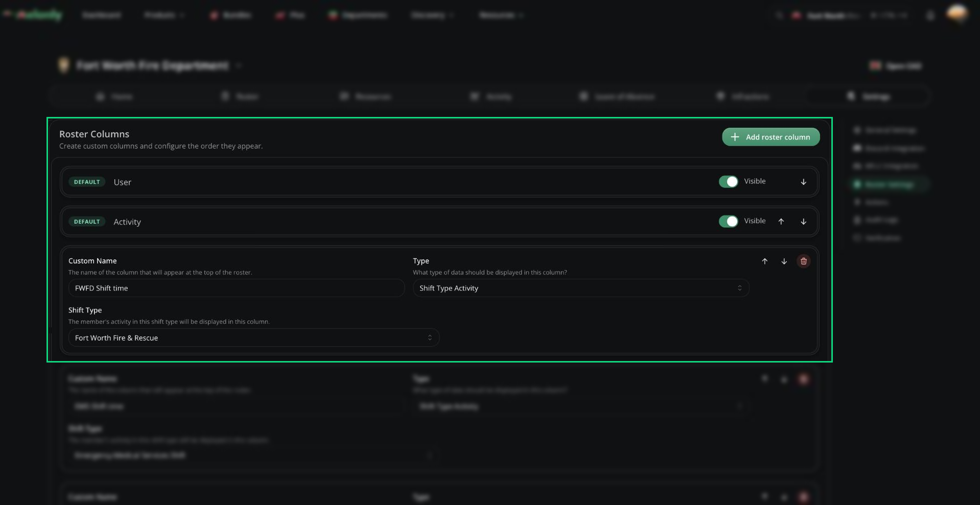
Task: Open the Fort Worth Fire & Rescue dropdown
Action: tap(254, 338)
